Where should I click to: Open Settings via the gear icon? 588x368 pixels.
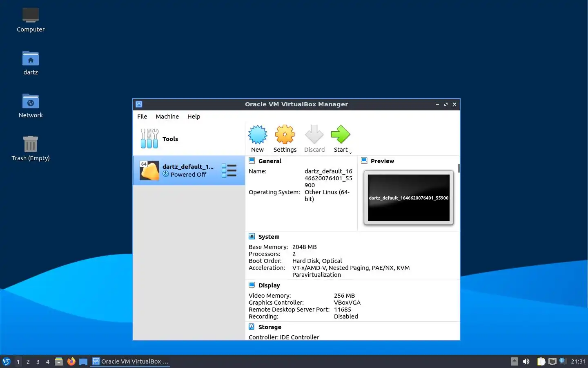click(285, 135)
